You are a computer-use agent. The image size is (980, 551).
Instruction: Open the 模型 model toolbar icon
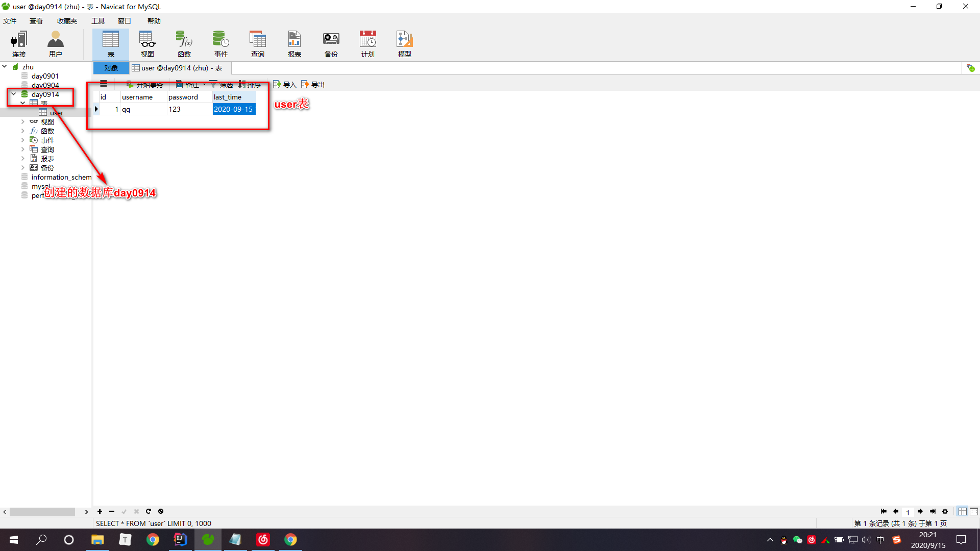point(404,44)
